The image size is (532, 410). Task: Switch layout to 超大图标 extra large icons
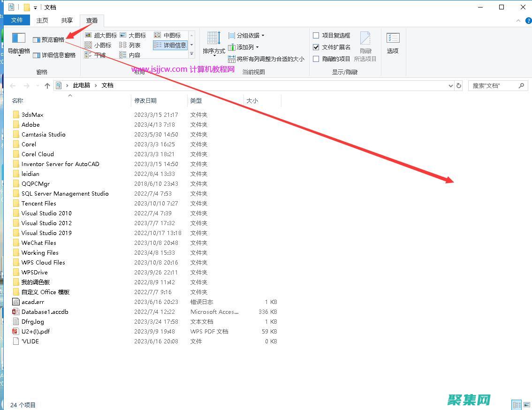[101, 35]
